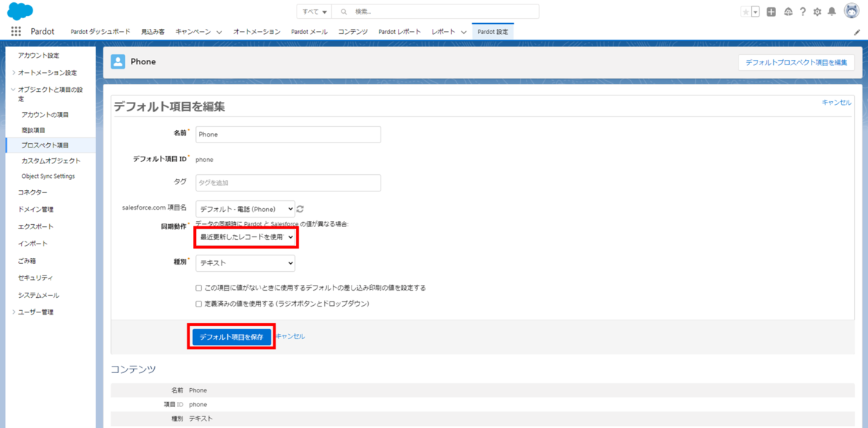Open the 種別 type dropdown
This screenshot has height=428, width=868.
(x=245, y=263)
